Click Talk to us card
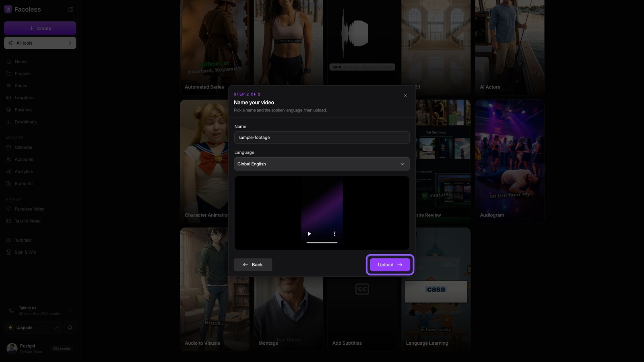The height and width of the screenshot is (362, 644). pos(40,311)
